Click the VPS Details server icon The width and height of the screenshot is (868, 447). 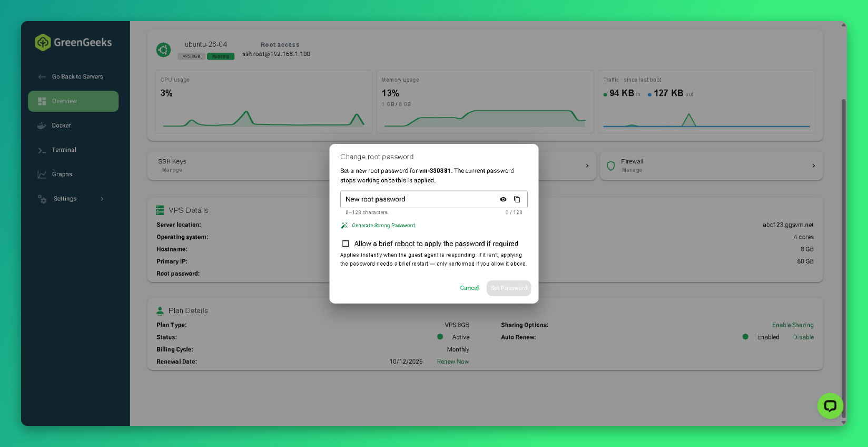click(x=160, y=210)
